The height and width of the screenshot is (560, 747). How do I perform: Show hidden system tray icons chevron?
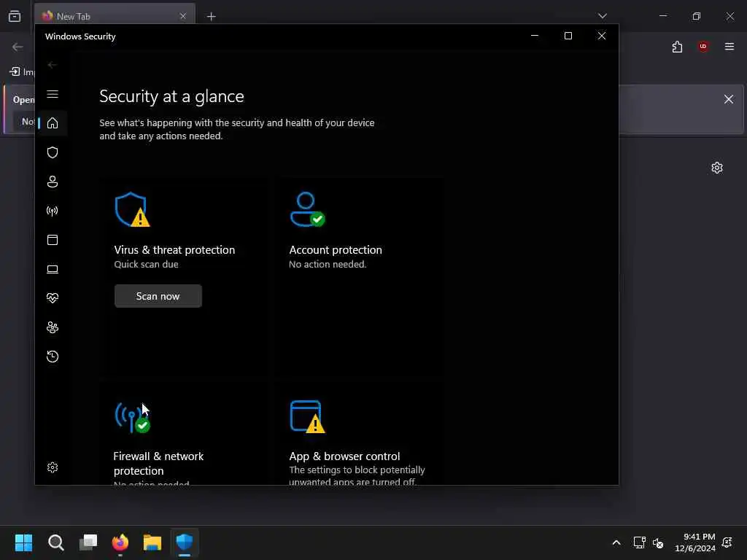[x=616, y=542]
